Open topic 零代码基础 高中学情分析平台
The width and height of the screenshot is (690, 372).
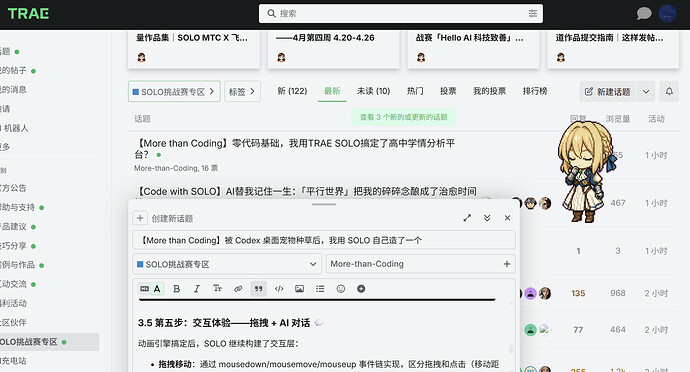[295, 148]
